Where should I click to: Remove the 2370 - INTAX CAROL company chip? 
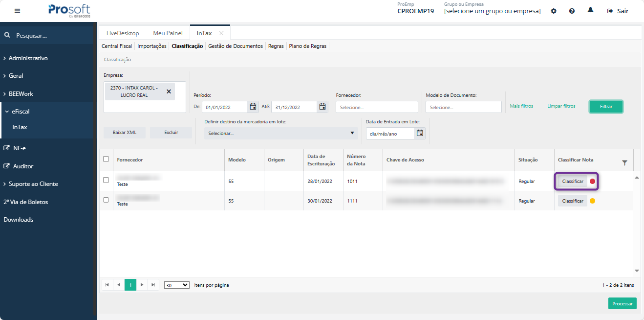[x=169, y=91]
